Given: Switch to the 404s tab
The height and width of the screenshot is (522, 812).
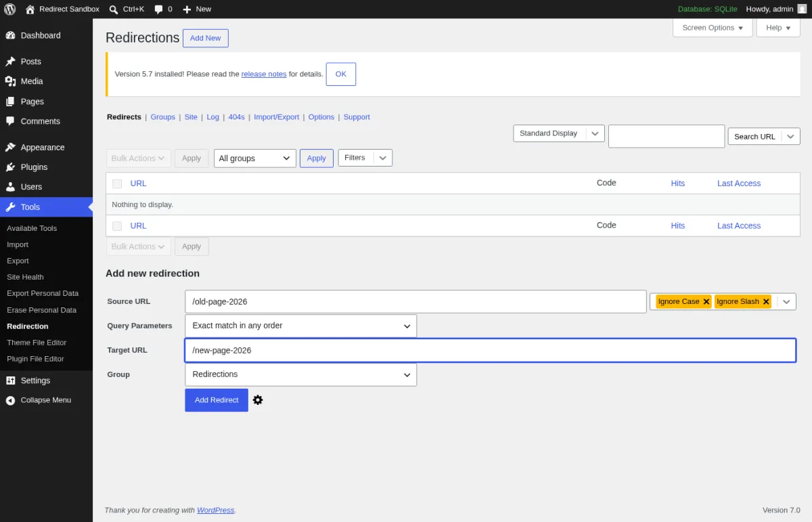Looking at the screenshot, I should pos(237,117).
